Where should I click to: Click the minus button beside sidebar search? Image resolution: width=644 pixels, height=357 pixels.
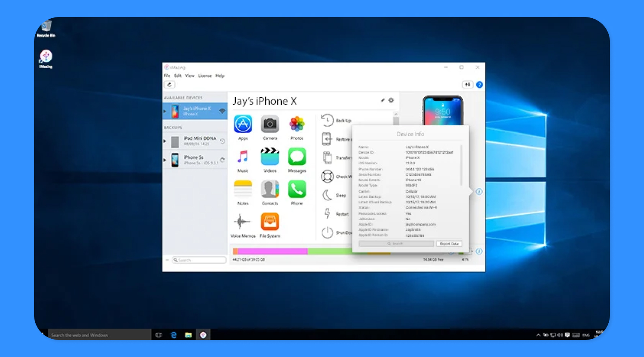pos(167,260)
